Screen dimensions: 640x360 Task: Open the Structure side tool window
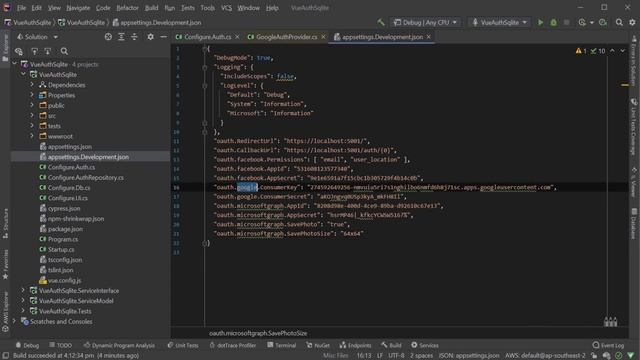[x=5, y=224]
